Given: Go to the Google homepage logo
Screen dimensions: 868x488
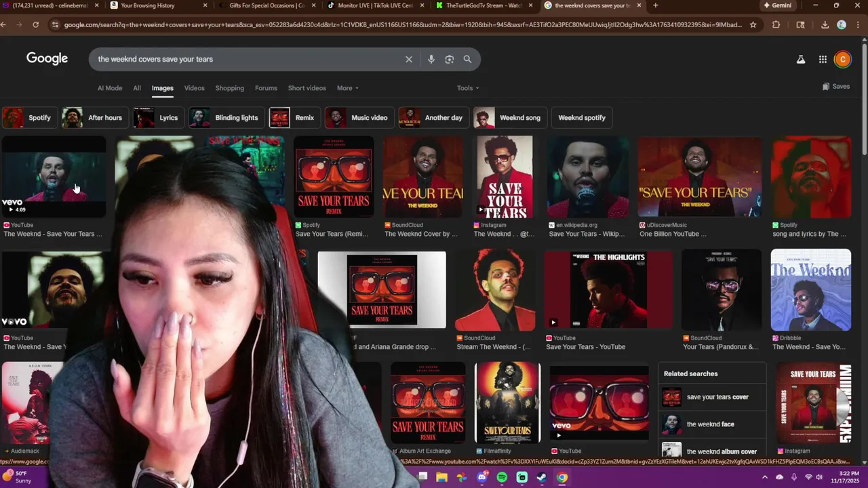Looking at the screenshot, I should pyautogui.click(x=47, y=59).
